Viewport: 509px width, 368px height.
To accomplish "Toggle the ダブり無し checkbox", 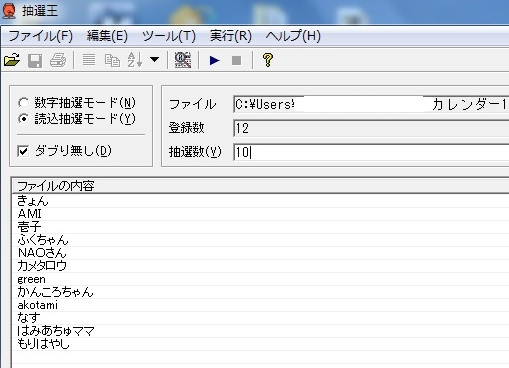I will [x=23, y=151].
